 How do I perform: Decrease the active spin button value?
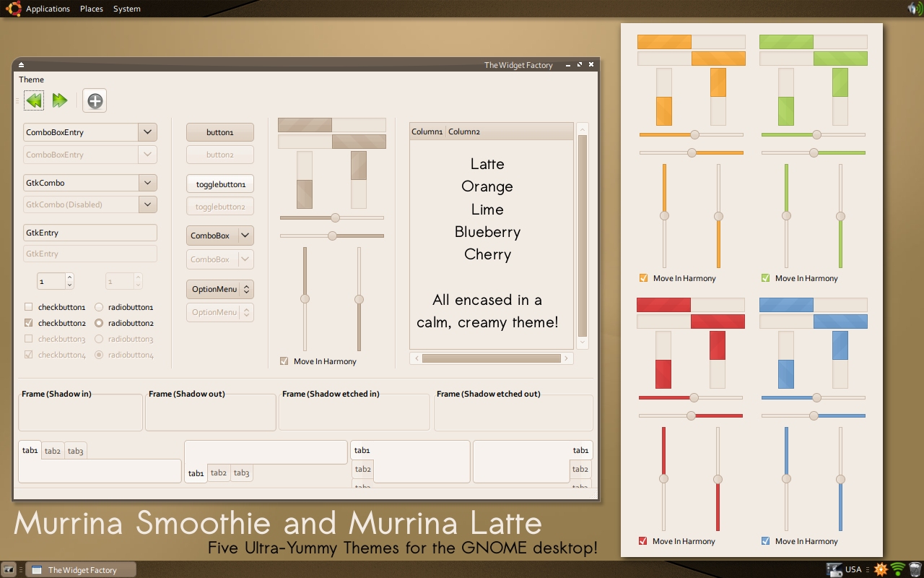pyautogui.click(x=69, y=285)
